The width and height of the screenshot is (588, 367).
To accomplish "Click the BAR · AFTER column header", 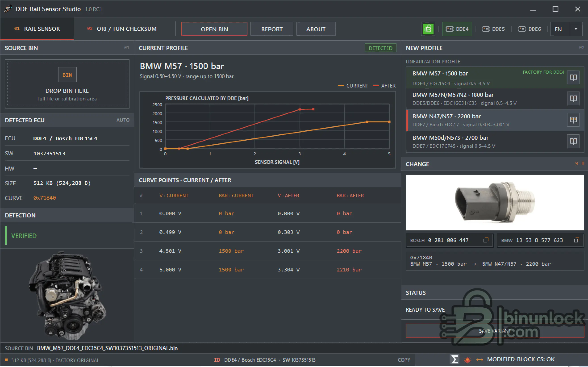I will [350, 196].
